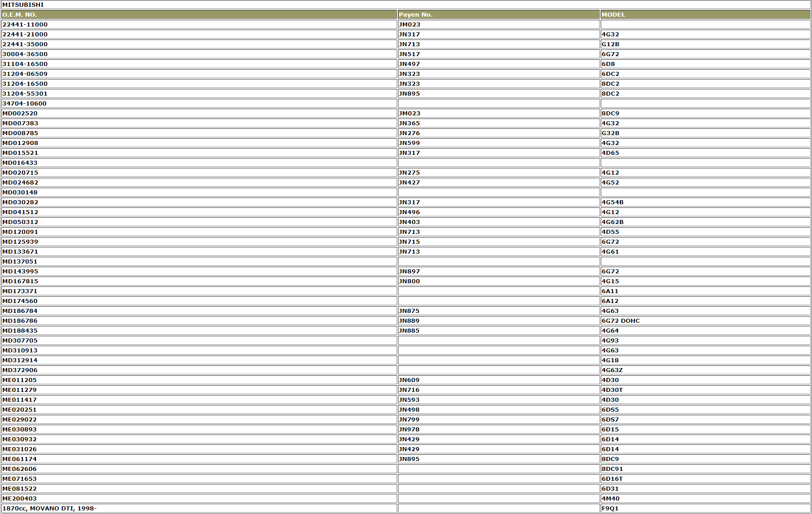Select OEM number 22441-11000

click(x=199, y=24)
